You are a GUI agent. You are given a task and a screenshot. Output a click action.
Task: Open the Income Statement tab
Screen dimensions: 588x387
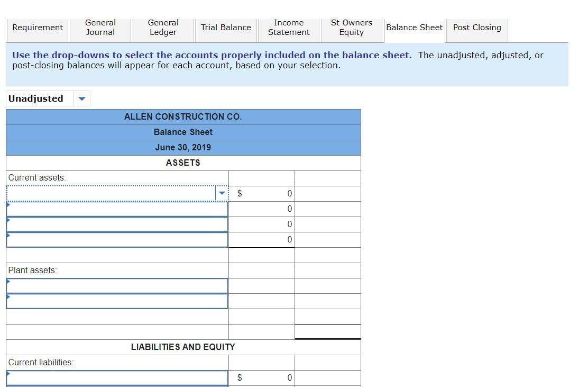point(288,28)
